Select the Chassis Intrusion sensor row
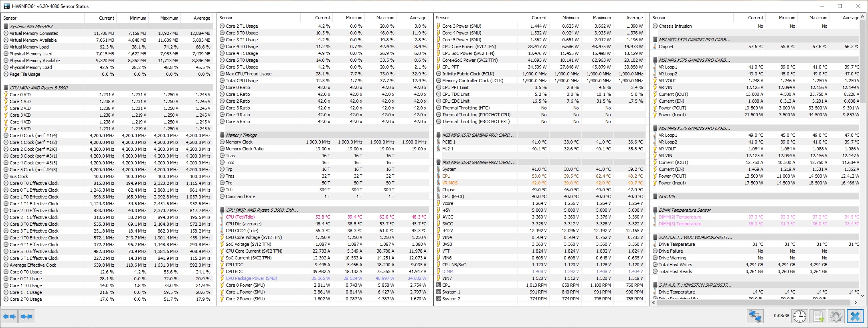Screen dimensions: 868x328 pyautogui.click(x=675, y=26)
